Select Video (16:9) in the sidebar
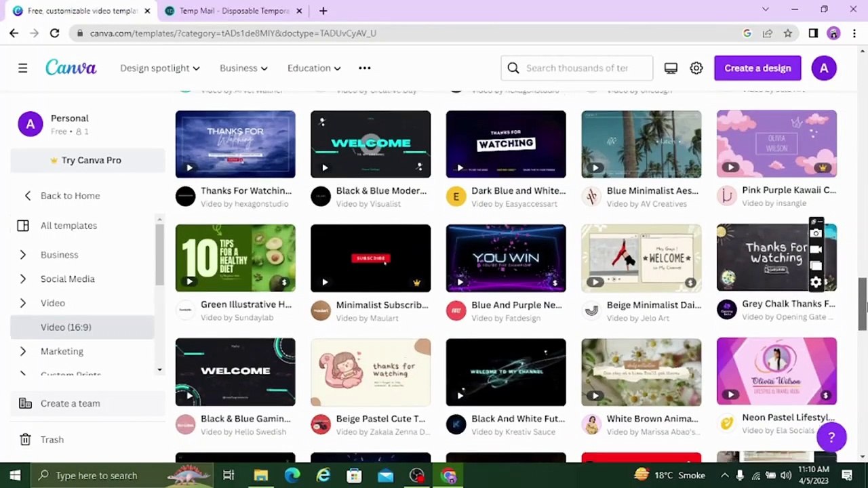 pos(82,327)
